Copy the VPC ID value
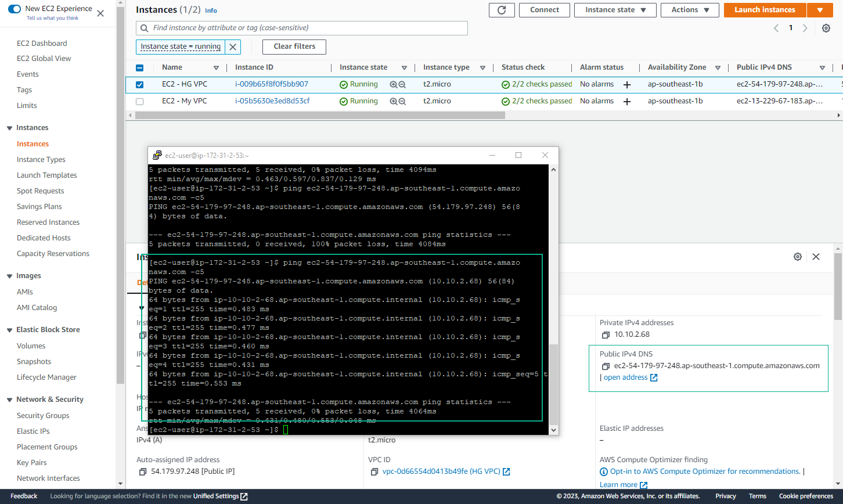 tap(374, 472)
